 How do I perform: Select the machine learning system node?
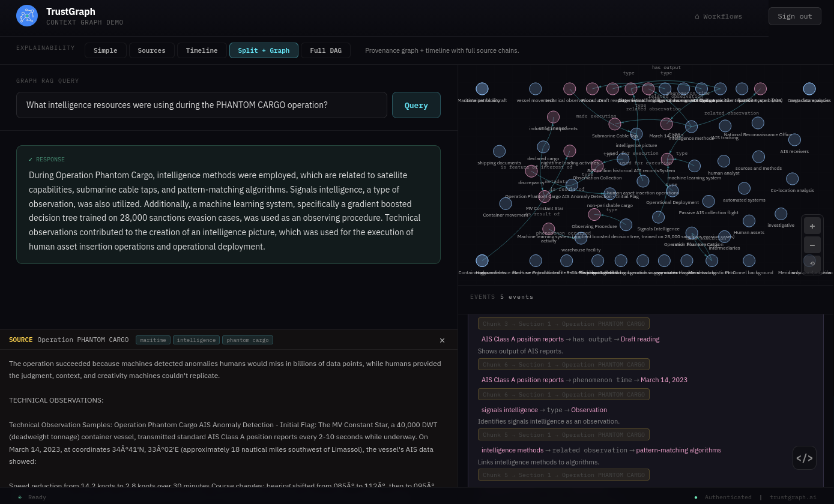click(x=695, y=166)
